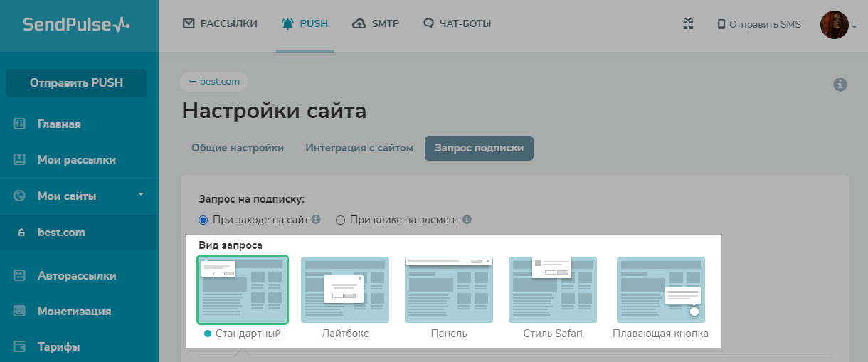Click the Главная sidebar icon
Image resolution: width=868 pixels, height=362 pixels.
coord(20,124)
